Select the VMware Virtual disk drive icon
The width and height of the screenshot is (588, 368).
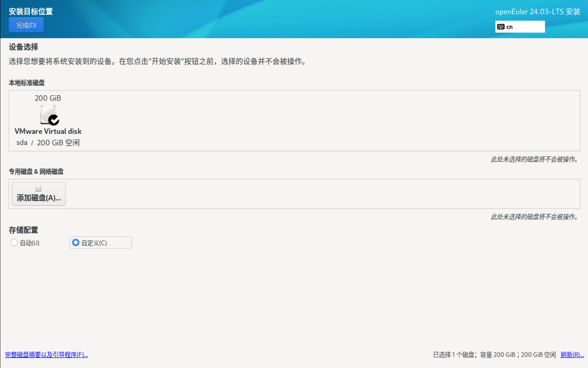point(48,114)
